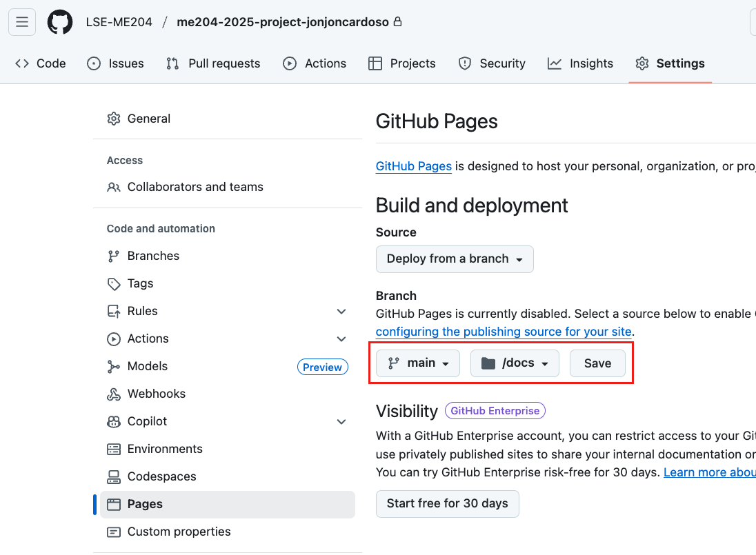Open the Pull requests tab
This screenshot has height=555, width=756.
(213, 63)
